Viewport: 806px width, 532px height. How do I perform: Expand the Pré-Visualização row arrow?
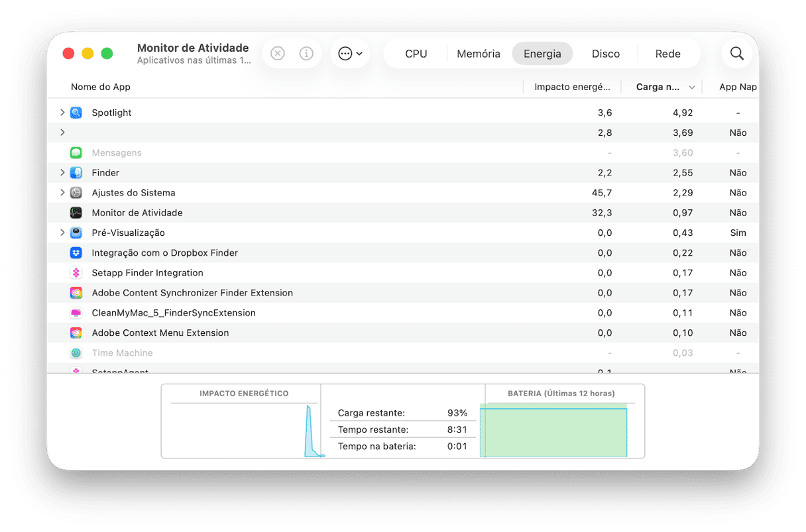pyautogui.click(x=62, y=233)
